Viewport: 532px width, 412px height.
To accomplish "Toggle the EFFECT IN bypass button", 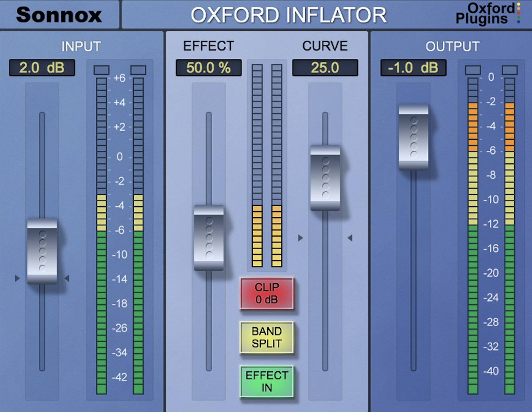I will [267, 382].
